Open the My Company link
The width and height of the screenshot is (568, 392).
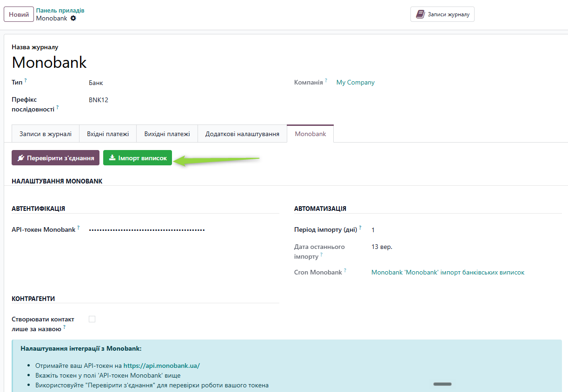355,82
